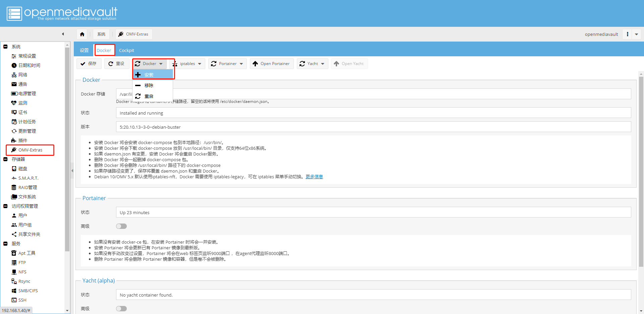This screenshot has width=644, height=314.
Task: Click the OMV-Extras breadcrumb item
Action: (x=134, y=34)
